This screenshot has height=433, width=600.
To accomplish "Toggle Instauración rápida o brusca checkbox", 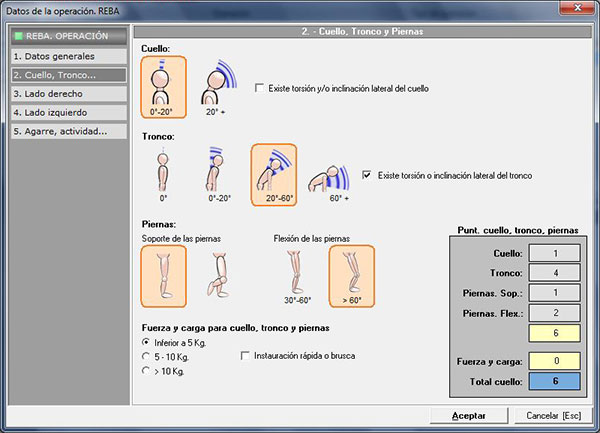I will pyautogui.click(x=245, y=356).
